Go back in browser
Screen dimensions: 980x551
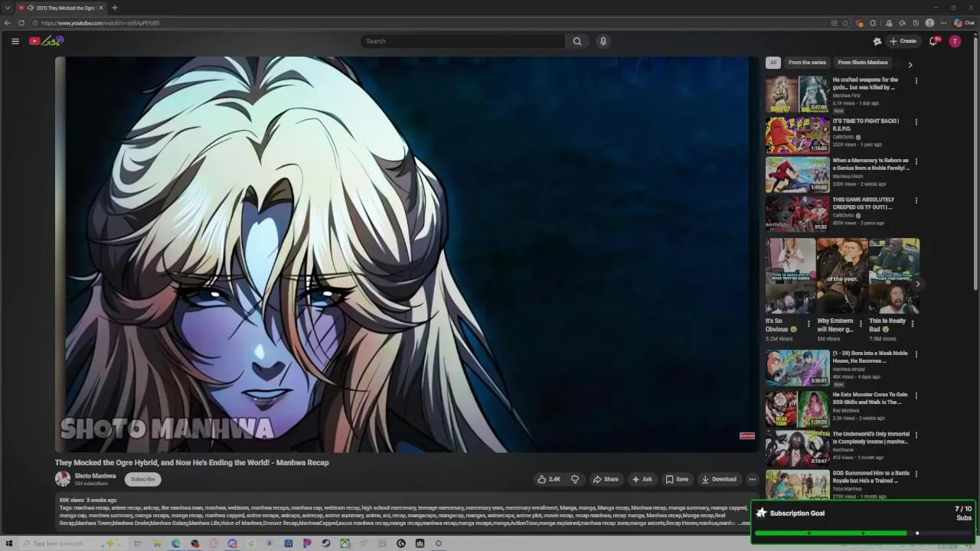(8, 23)
